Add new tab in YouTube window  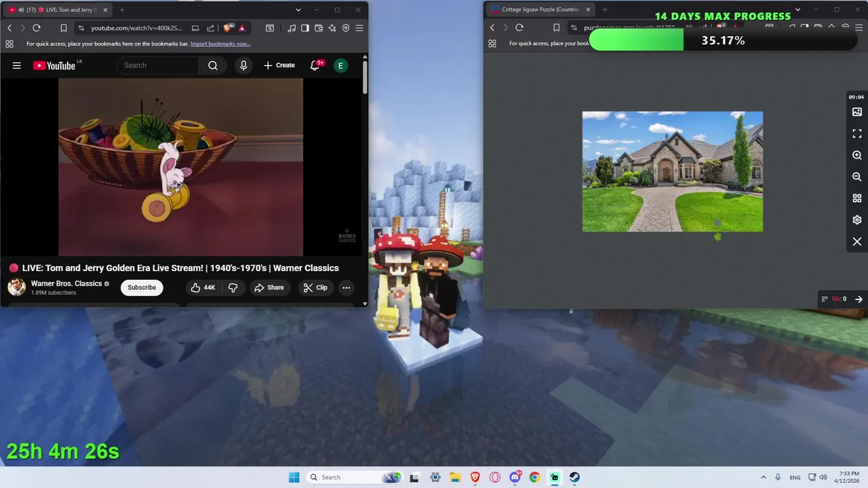(122, 9)
